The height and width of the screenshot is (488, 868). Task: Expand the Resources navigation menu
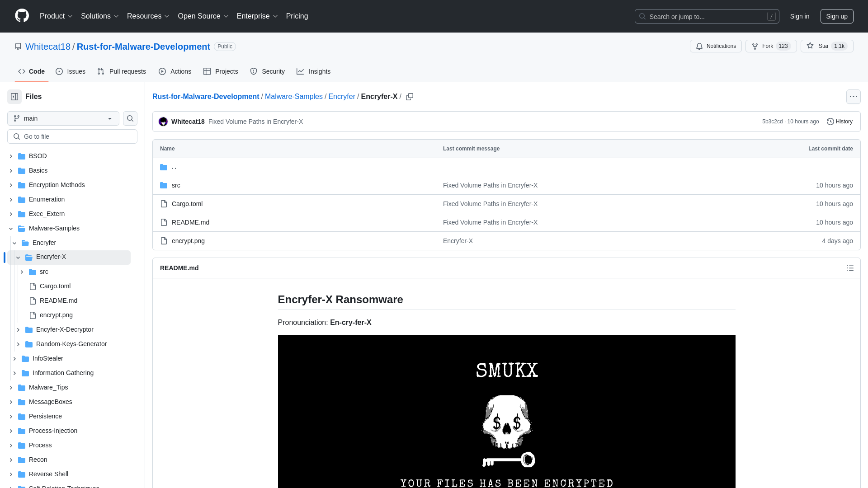(x=148, y=16)
